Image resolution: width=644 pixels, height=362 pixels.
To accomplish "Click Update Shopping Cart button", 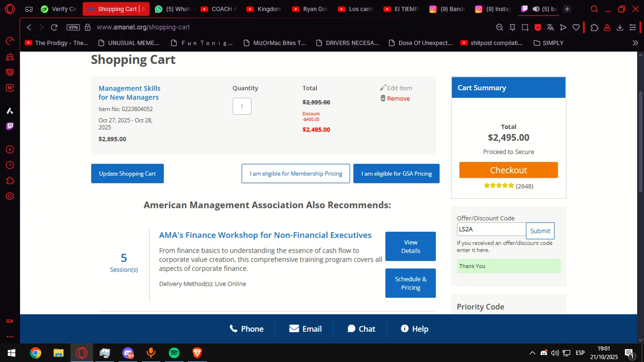I will coord(127,173).
